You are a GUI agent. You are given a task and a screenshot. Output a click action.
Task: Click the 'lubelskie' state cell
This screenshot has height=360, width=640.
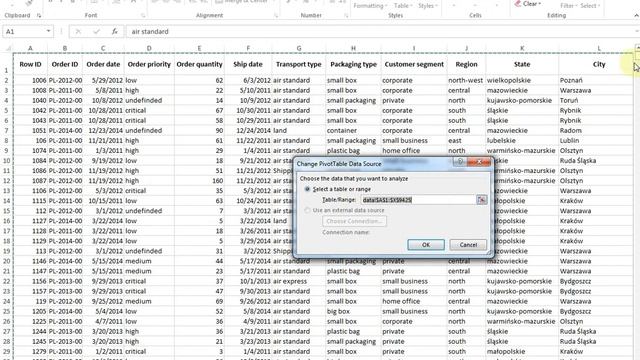(x=522, y=140)
